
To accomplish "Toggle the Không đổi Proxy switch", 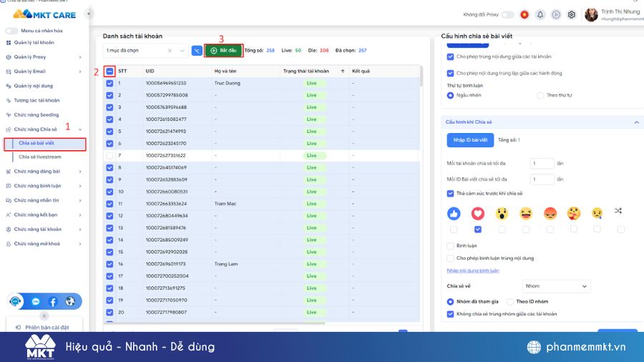I will 507,15.
